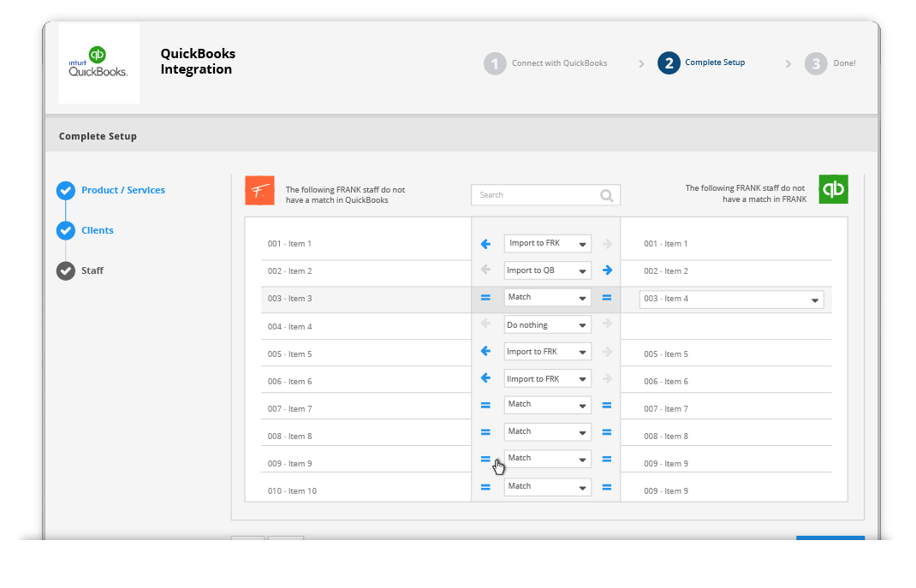Click the blue right arrow in the 002 - Item 2 row
Screen dimensions: 916x588
(x=607, y=270)
